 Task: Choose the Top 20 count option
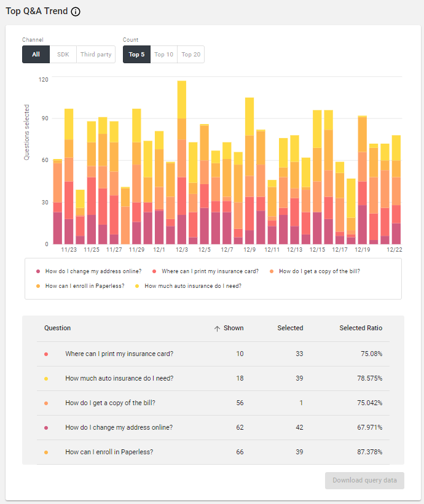190,54
